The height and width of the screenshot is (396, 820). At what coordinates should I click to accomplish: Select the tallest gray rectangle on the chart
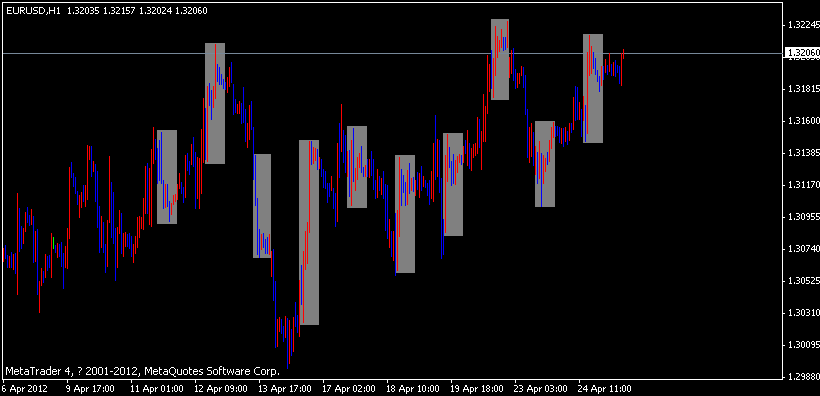(309, 232)
